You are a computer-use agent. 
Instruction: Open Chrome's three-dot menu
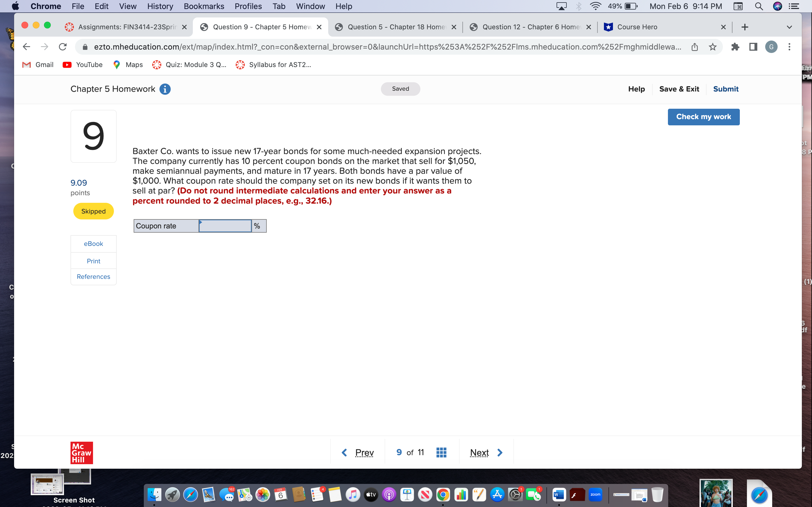pos(789,47)
